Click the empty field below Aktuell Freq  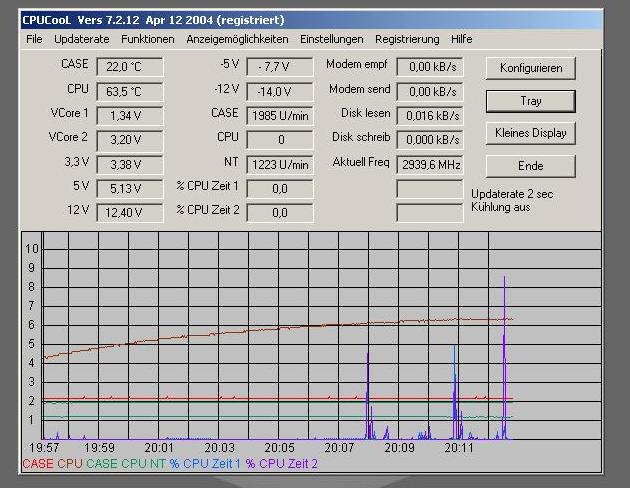pyautogui.click(x=430, y=188)
